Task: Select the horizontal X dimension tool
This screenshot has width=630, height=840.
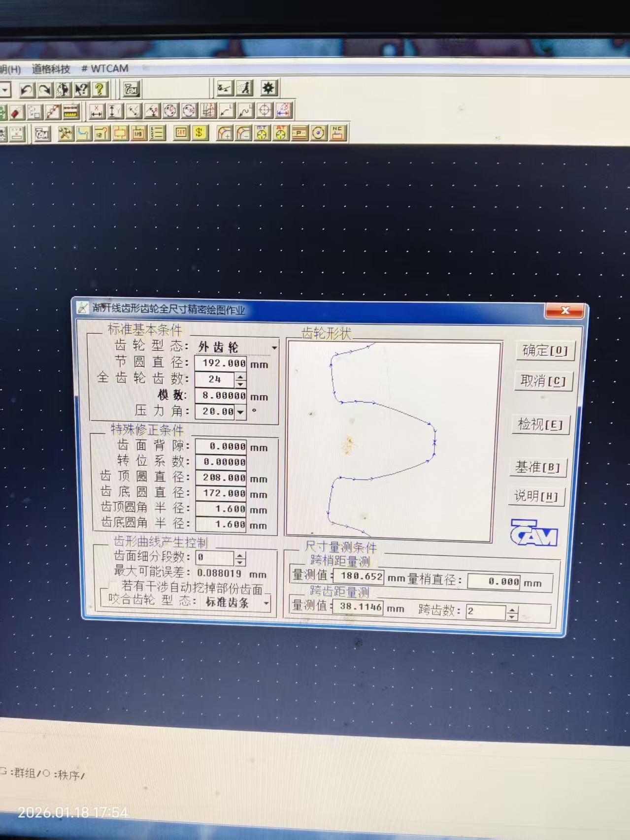Action: (x=97, y=111)
